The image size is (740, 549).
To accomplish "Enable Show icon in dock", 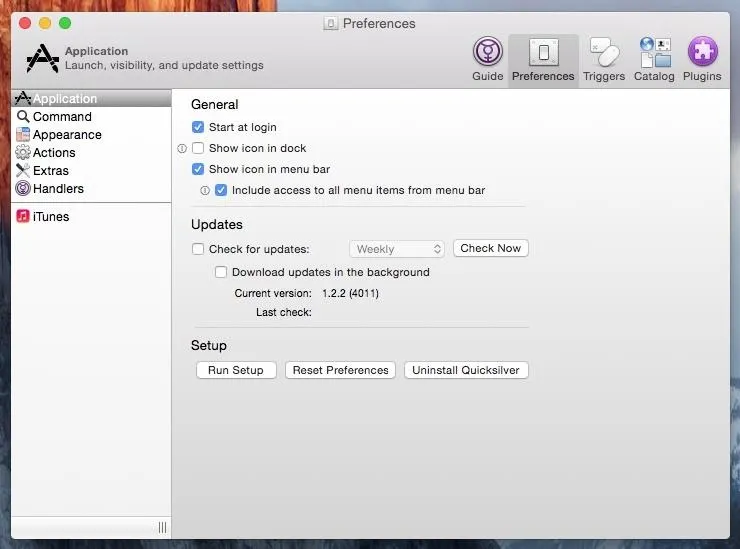I will pyautogui.click(x=198, y=148).
